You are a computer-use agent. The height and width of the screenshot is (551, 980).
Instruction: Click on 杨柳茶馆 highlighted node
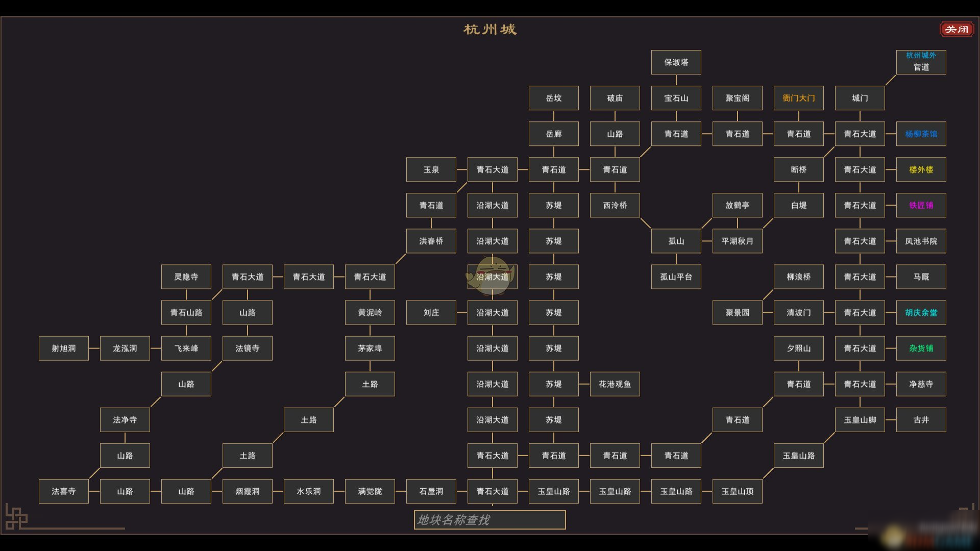[921, 133]
